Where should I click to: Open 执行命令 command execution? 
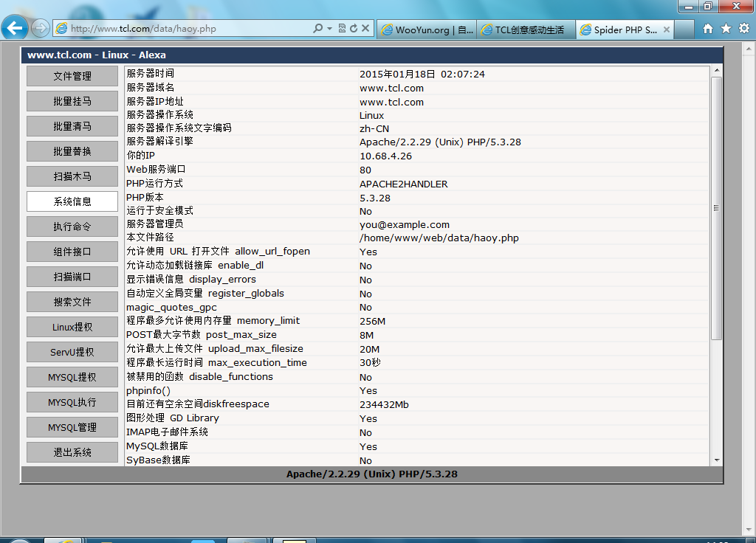coord(72,226)
